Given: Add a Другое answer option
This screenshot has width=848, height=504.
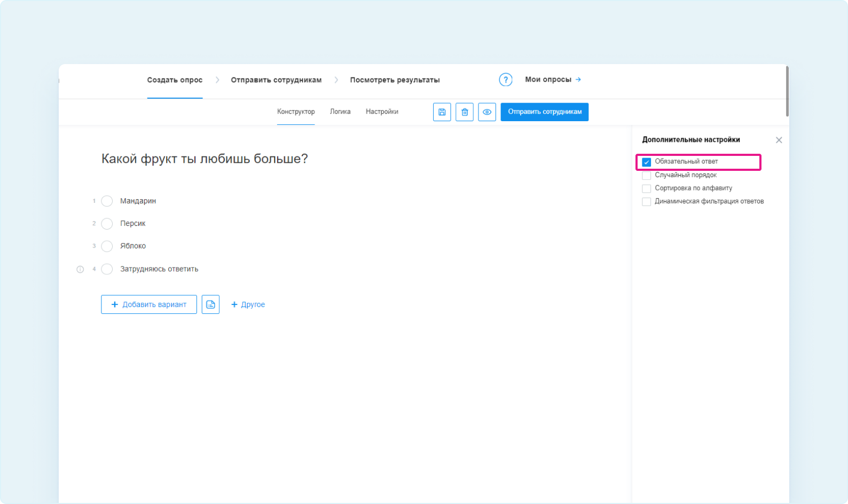Looking at the screenshot, I should [x=248, y=304].
